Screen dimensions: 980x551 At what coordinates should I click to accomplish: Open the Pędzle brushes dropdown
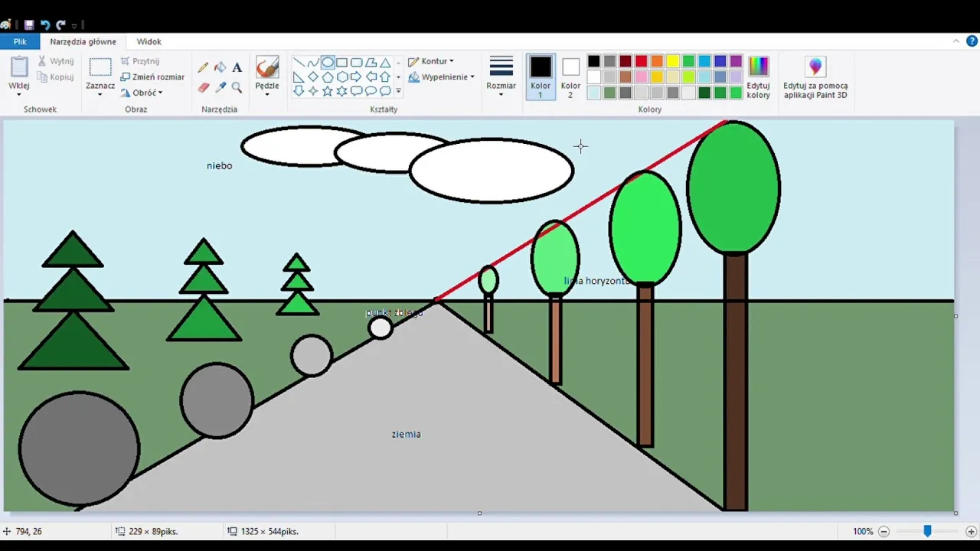pyautogui.click(x=267, y=94)
